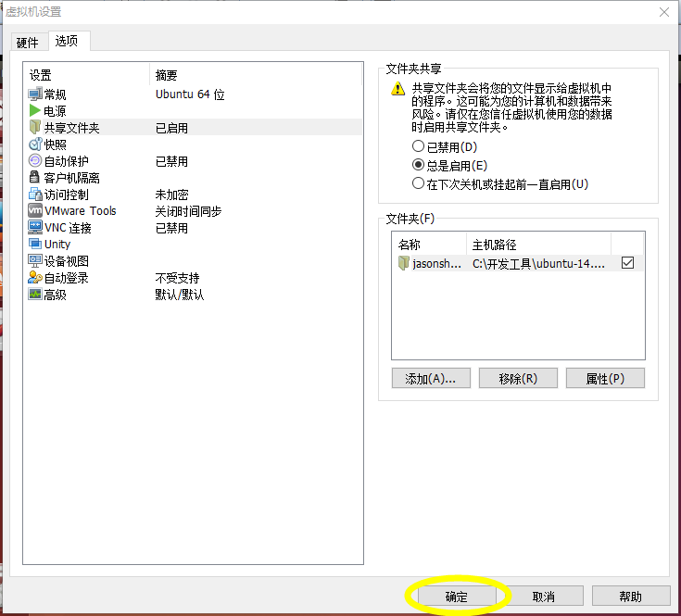Click the 关闭时间同步 summary text
This screenshot has height=616, width=681.
coord(188,211)
